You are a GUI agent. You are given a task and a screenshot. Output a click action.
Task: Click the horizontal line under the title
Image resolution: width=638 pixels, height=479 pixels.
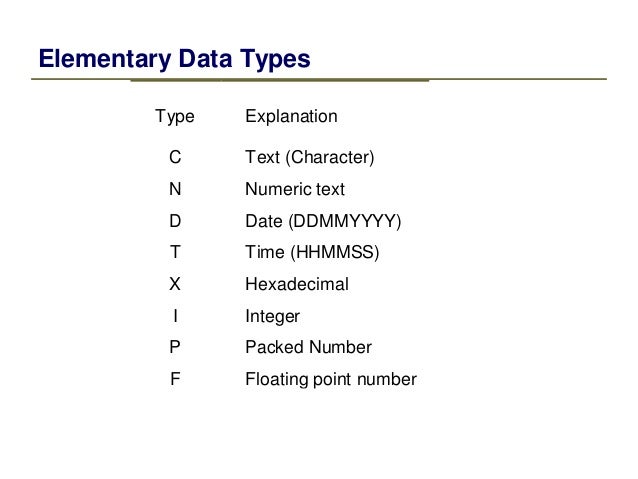tap(319, 79)
